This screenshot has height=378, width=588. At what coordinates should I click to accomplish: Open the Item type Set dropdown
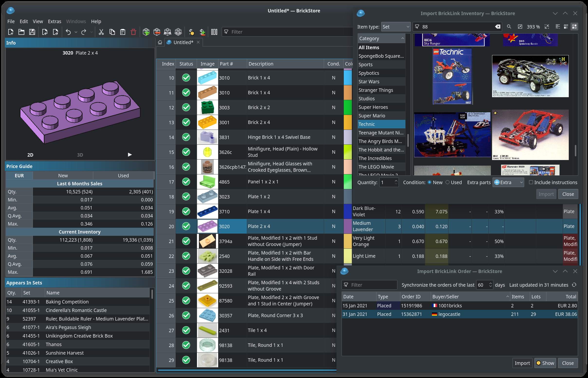[x=396, y=27]
